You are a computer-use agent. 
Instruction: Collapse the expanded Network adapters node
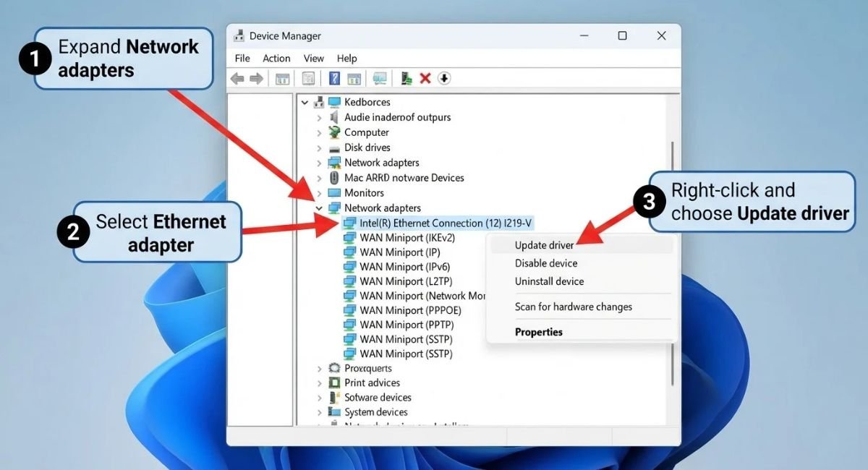[319, 208]
